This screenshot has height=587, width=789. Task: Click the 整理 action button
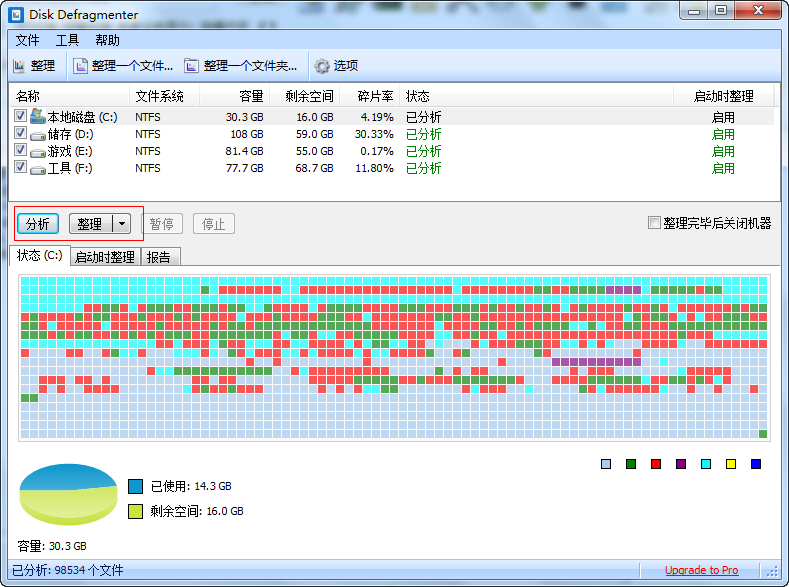tap(90, 224)
